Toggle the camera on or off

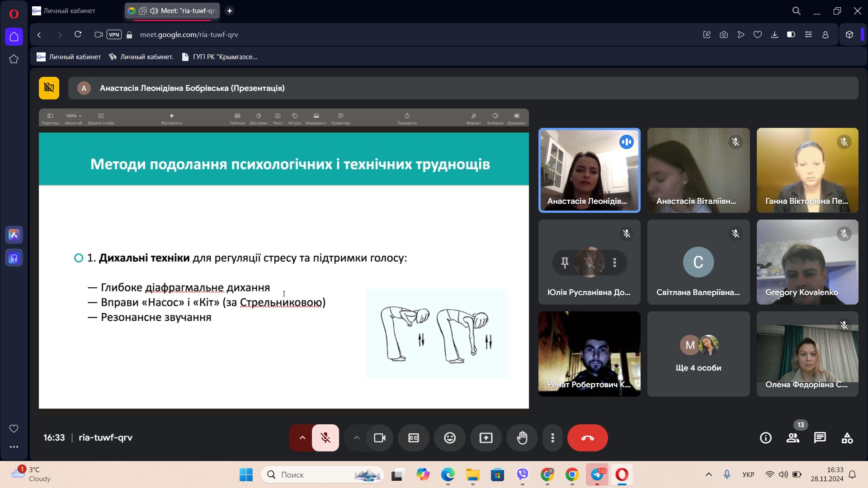pyautogui.click(x=380, y=438)
